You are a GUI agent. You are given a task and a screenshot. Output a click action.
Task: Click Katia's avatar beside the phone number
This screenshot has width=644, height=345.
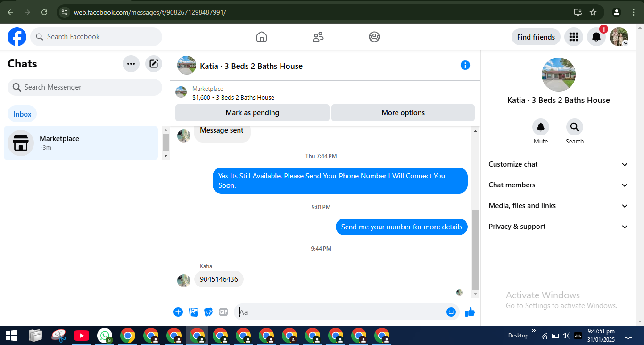coord(184,280)
